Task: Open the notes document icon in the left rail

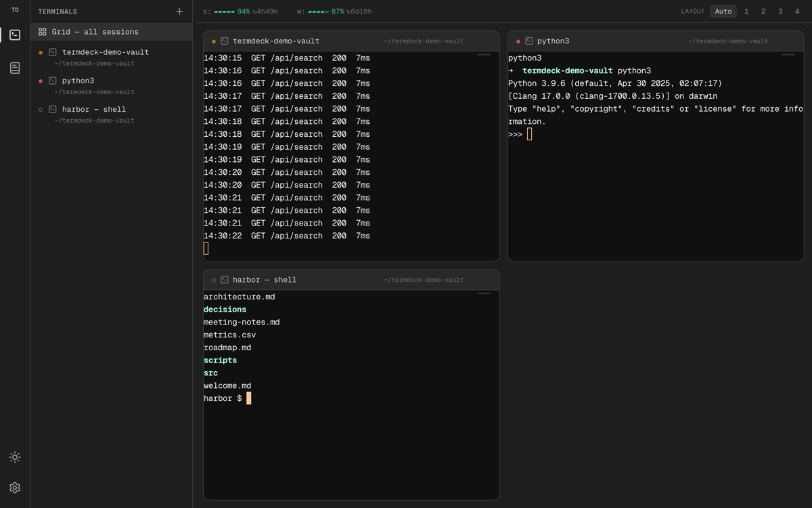Action: pyautogui.click(x=15, y=68)
